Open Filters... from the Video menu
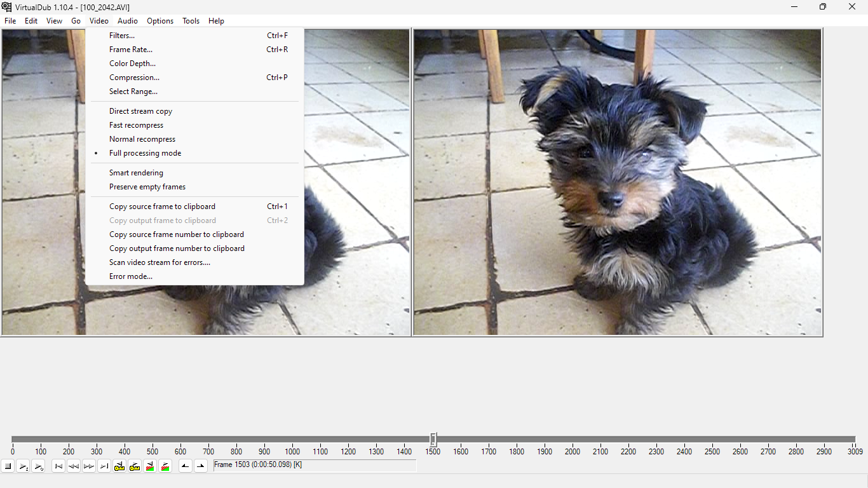The height and width of the screenshot is (488, 868). point(122,36)
